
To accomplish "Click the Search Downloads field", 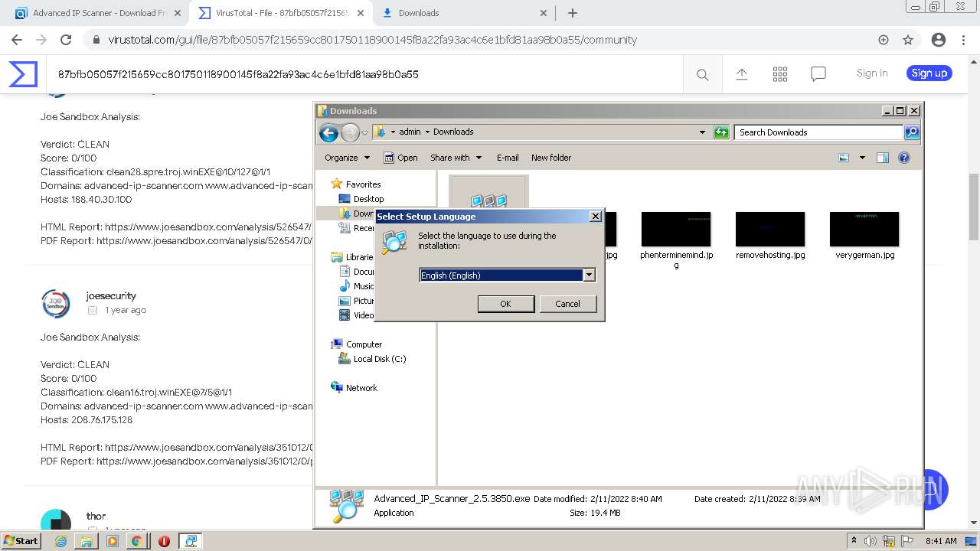I will [818, 132].
